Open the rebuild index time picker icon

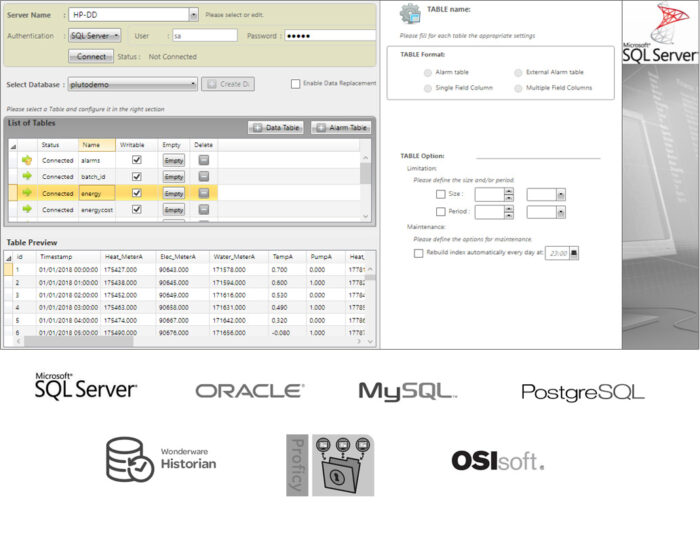click(574, 253)
